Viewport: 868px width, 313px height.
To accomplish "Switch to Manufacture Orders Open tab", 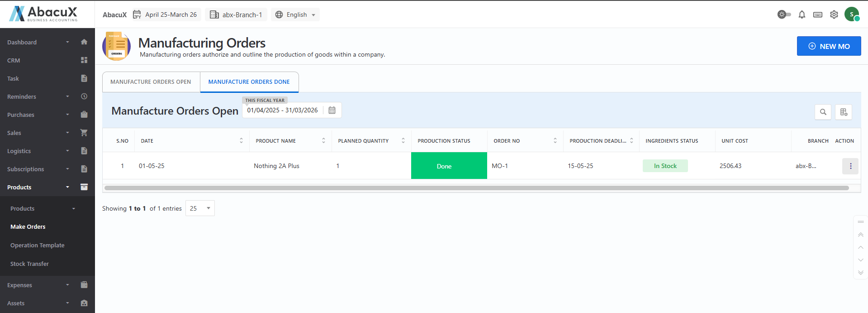I will tap(151, 82).
